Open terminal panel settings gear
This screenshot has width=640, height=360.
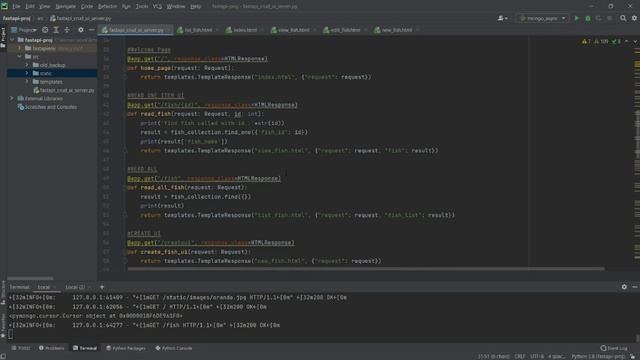624,287
